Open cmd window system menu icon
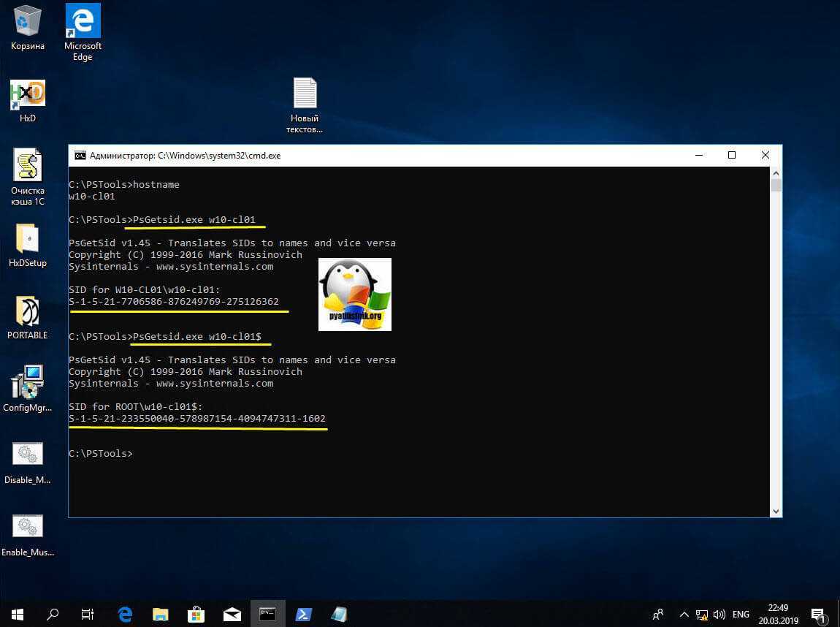Viewport: 840px width, 627px height. [x=80, y=156]
